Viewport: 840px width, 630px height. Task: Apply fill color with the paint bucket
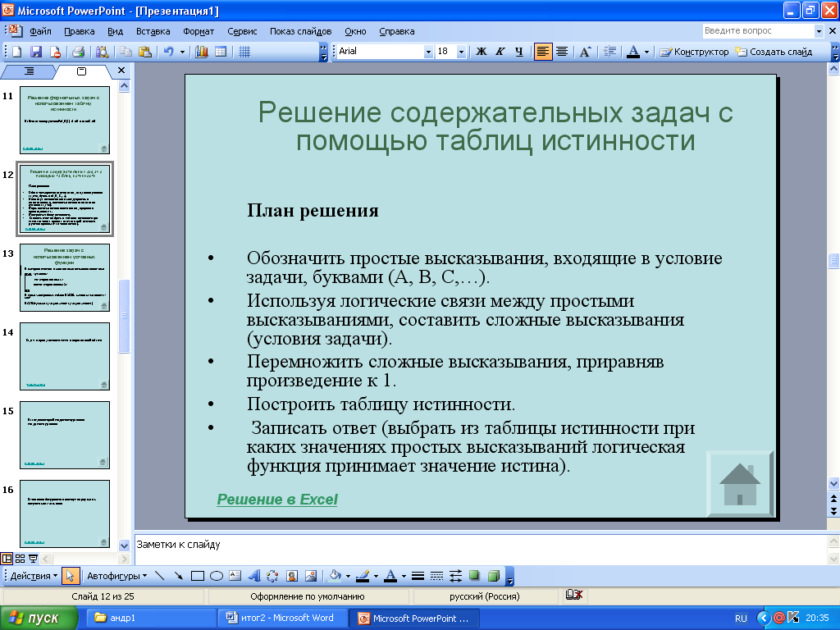335,576
